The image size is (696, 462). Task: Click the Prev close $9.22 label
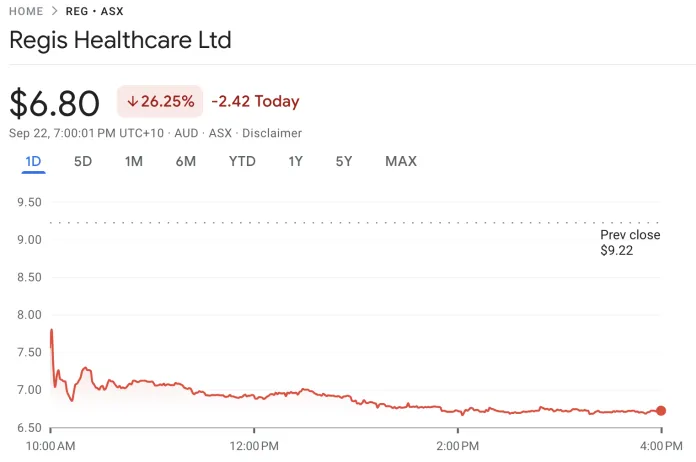630,243
